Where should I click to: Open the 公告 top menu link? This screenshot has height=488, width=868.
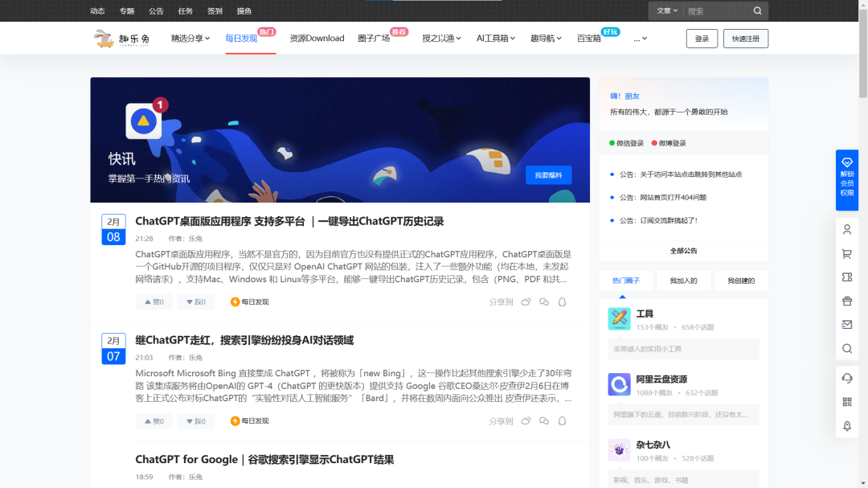[156, 11]
